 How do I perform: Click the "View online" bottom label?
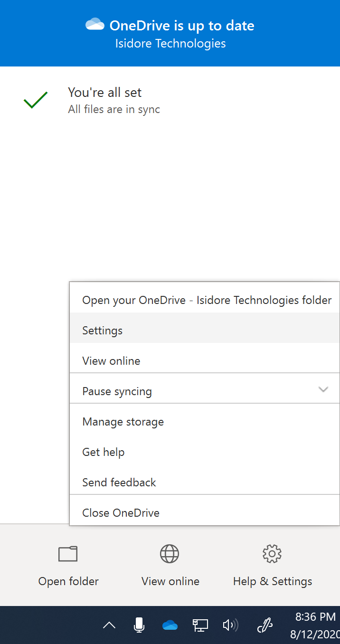click(170, 581)
